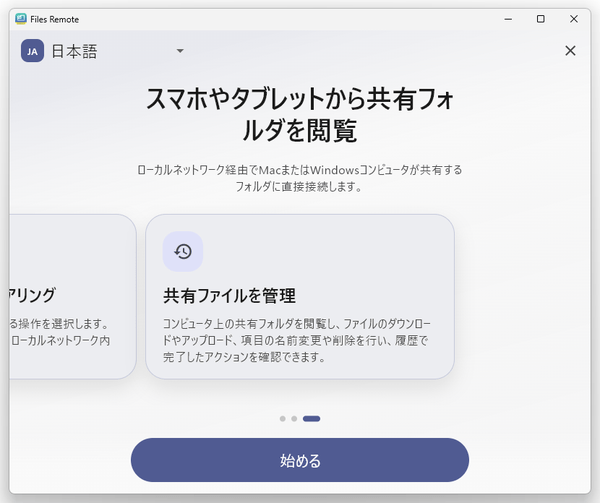Go to first onboarding page dot

(282, 418)
